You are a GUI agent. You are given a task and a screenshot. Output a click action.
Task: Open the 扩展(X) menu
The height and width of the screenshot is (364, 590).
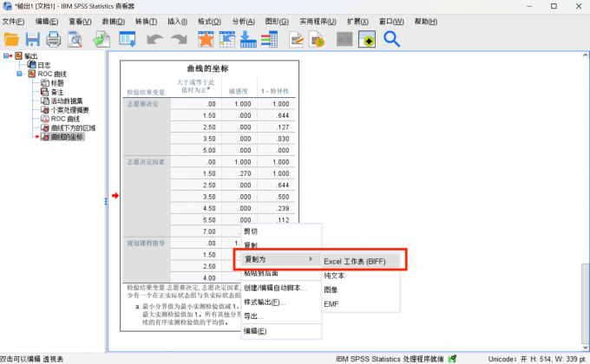pos(357,22)
